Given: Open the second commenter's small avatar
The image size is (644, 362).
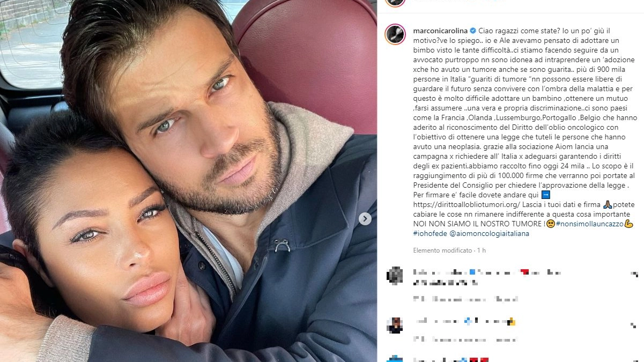Looking at the screenshot, I should (395, 325).
